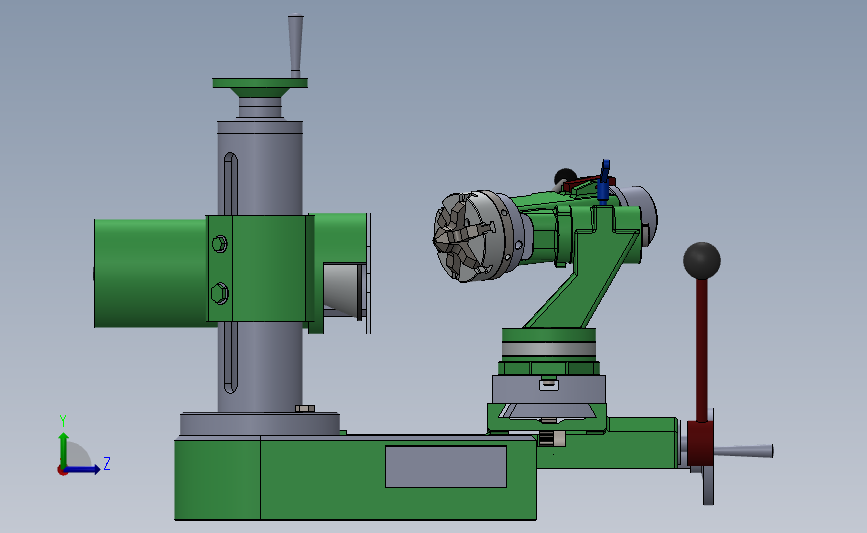Click the green Y axis arrow
Screen dimensions: 867x533
point(64,450)
